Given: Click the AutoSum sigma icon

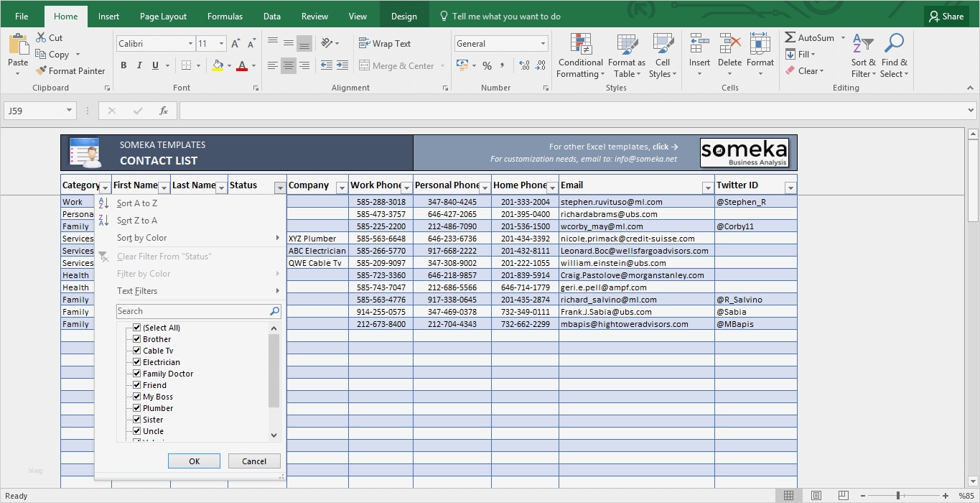Looking at the screenshot, I should coord(790,38).
